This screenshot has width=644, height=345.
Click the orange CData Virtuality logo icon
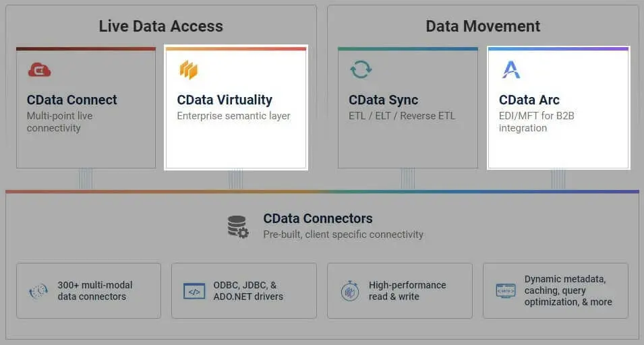188,69
